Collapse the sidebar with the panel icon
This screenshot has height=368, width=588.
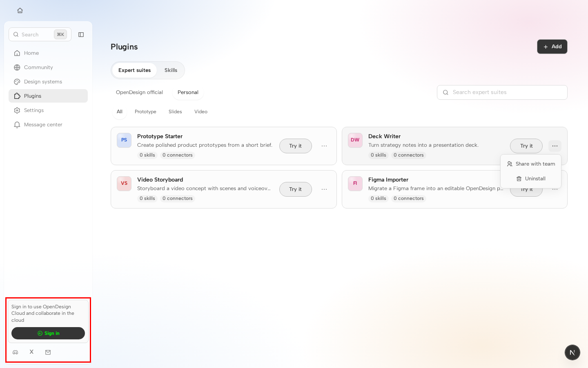(x=81, y=35)
